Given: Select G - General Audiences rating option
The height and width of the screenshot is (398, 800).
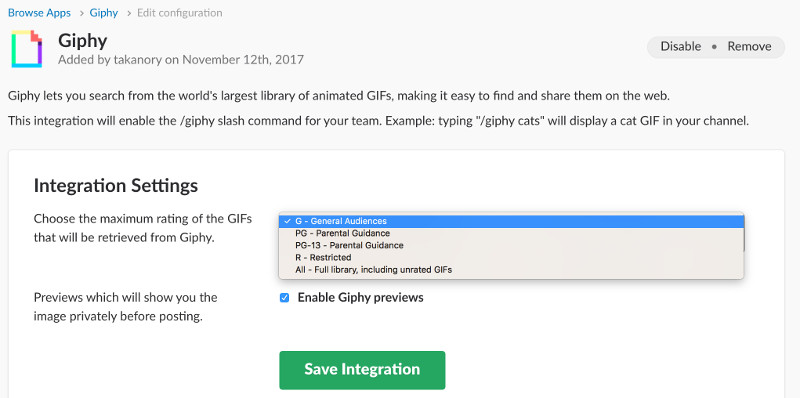Looking at the screenshot, I should point(511,221).
